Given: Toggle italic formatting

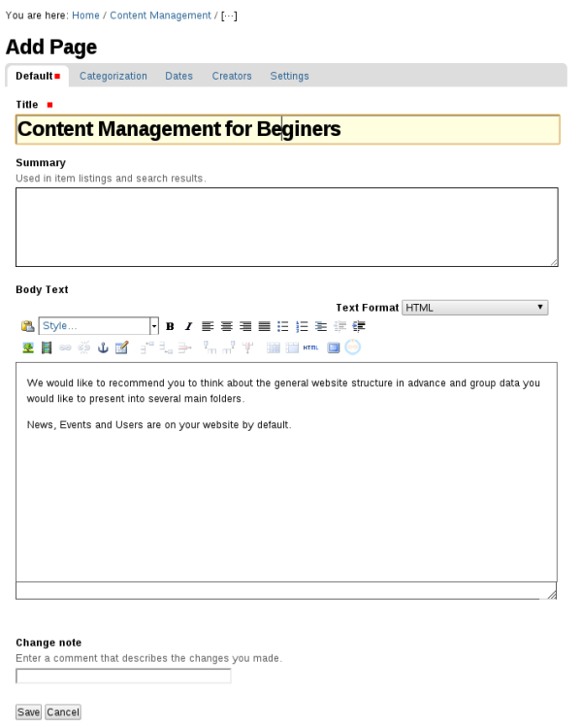Looking at the screenshot, I should coord(188,326).
